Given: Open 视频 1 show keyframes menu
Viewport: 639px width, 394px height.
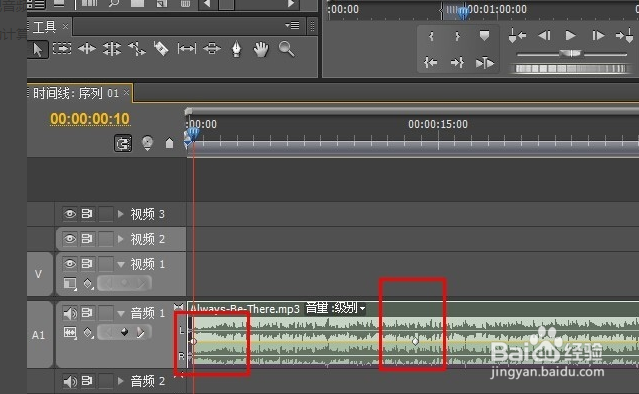Looking at the screenshot, I should pyautogui.click(x=88, y=283).
